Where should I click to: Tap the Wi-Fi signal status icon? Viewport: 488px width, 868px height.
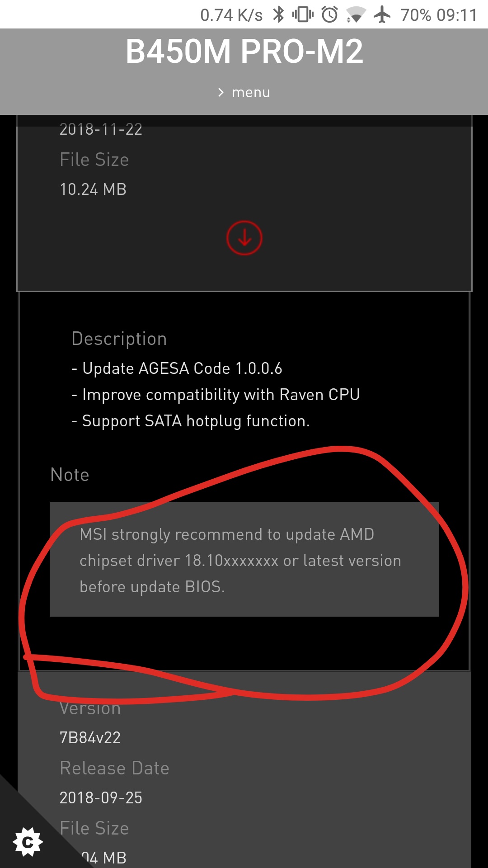click(357, 15)
